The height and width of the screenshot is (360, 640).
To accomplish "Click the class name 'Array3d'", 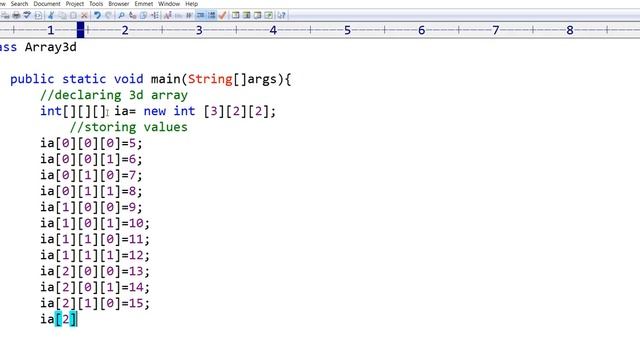I will (x=51, y=47).
